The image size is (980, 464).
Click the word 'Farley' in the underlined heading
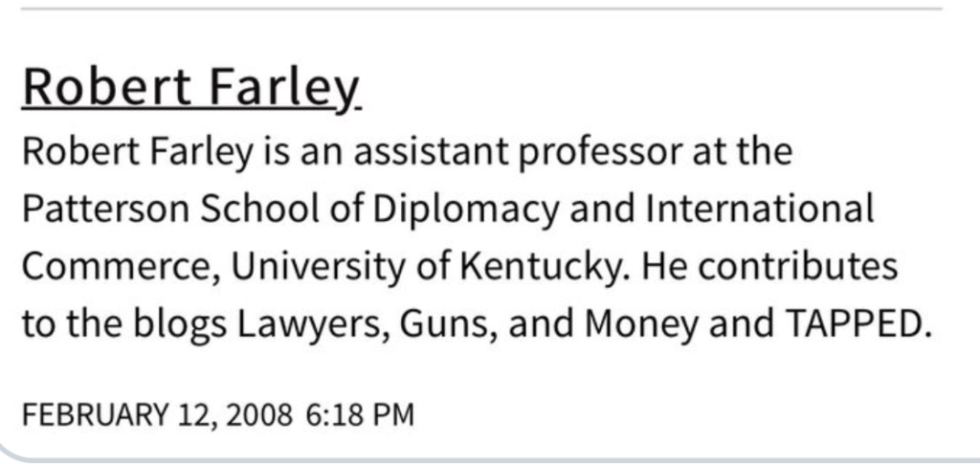click(x=284, y=90)
